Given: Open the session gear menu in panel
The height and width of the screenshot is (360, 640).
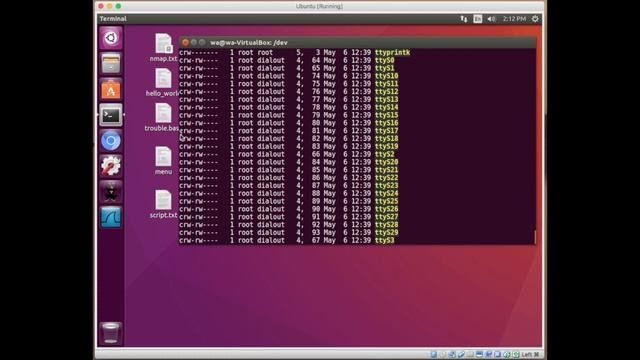Looking at the screenshot, I should (535, 19).
